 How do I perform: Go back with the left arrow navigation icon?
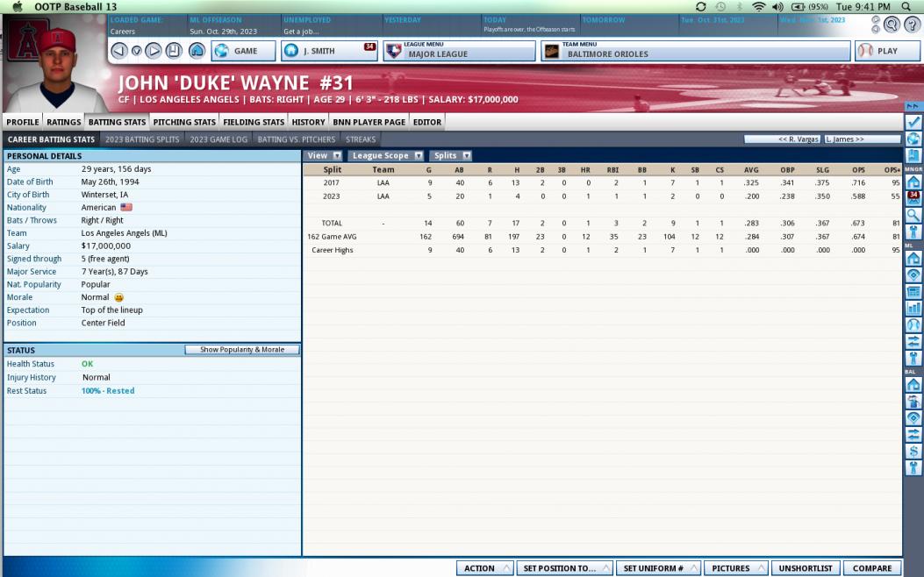tap(119, 51)
